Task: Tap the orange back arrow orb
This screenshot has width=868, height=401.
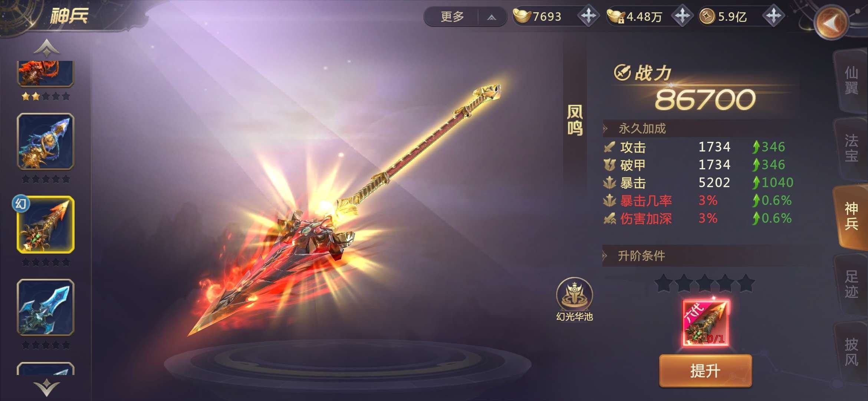Action: (832, 23)
